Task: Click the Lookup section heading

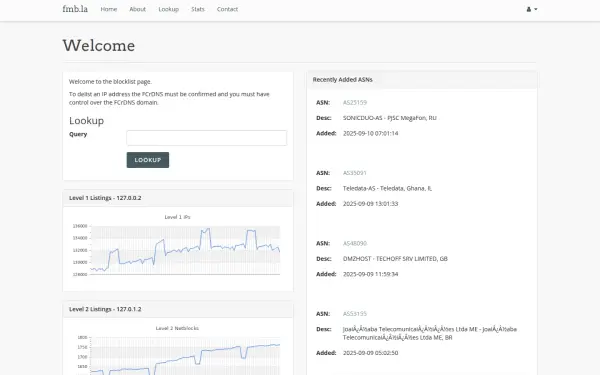Action: (86, 121)
